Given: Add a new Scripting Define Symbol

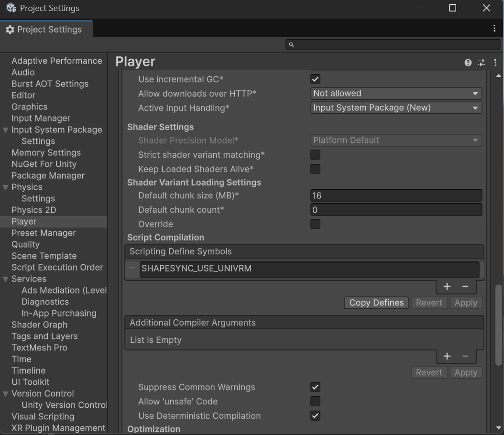Looking at the screenshot, I should click(x=447, y=286).
